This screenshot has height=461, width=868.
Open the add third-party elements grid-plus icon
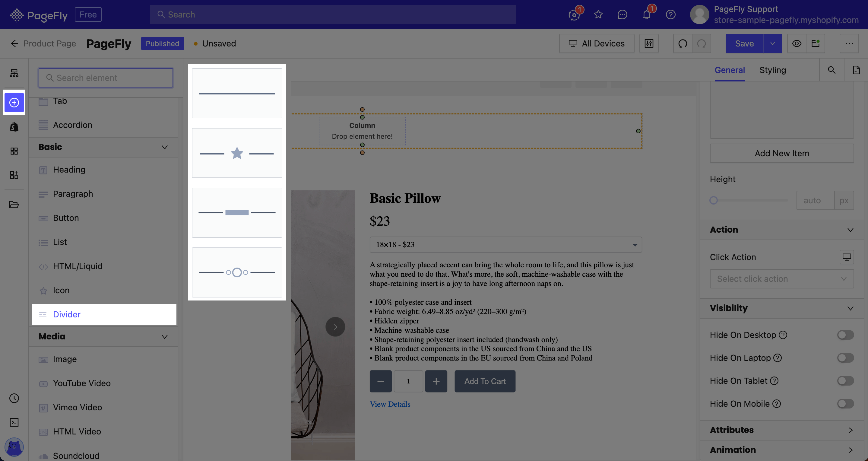[14, 175]
